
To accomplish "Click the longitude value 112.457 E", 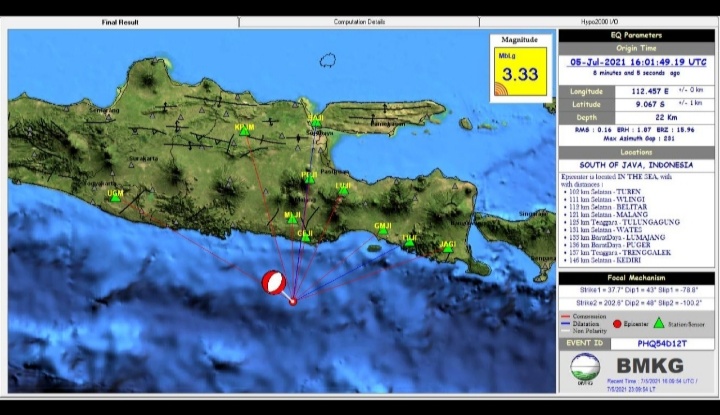I will (x=650, y=91).
